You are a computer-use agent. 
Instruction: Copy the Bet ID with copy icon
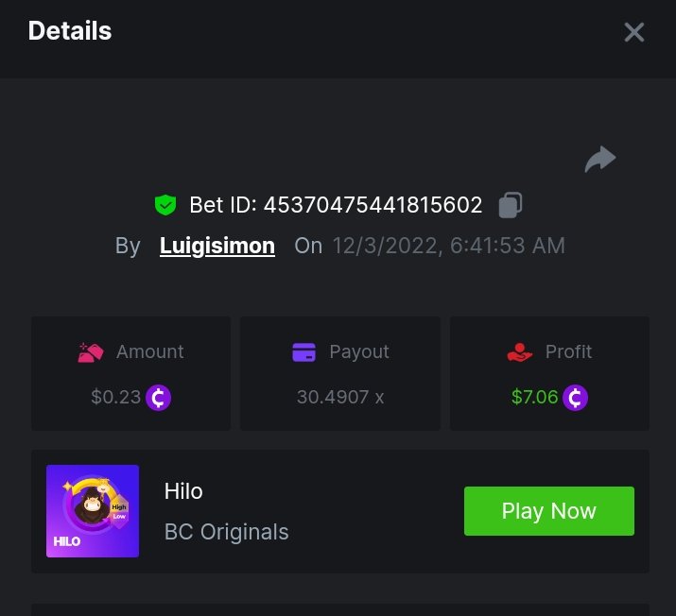511,204
